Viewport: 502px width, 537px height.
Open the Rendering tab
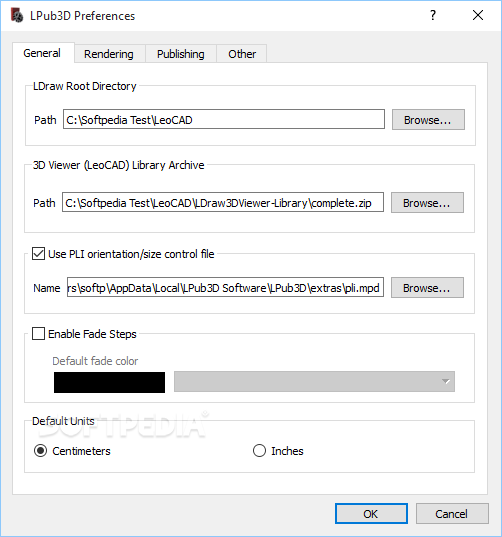point(109,54)
